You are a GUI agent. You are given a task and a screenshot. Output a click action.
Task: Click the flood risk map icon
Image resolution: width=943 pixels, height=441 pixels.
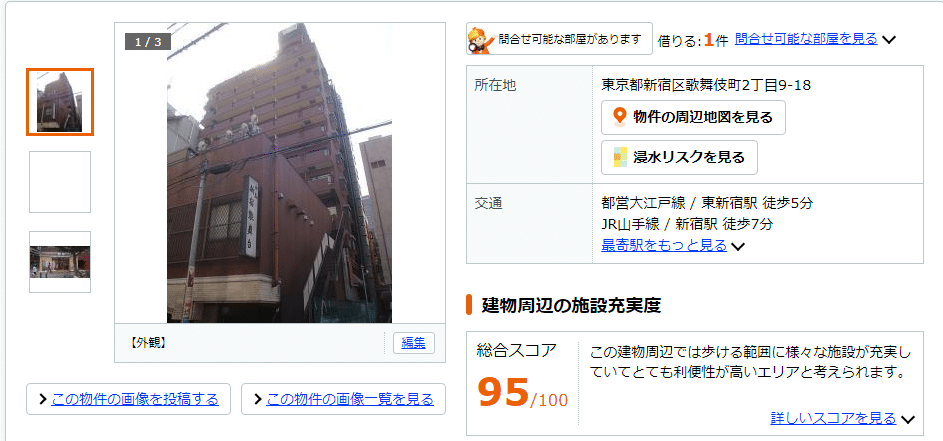pyautogui.click(x=620, y=157)
